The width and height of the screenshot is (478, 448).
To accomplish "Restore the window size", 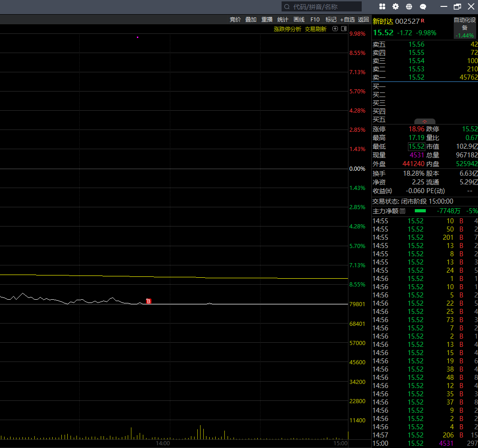I will click(x=457, y=6).
